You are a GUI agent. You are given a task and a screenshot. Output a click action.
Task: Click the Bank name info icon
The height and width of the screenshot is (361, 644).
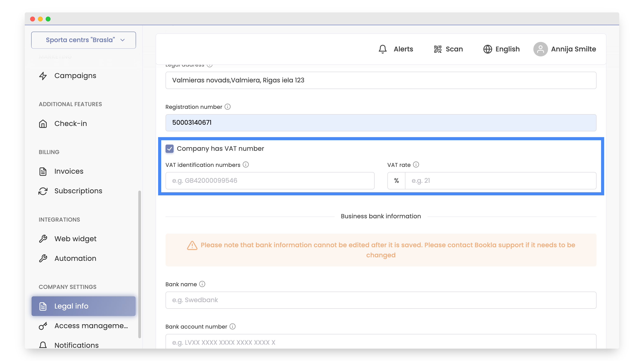202,284
